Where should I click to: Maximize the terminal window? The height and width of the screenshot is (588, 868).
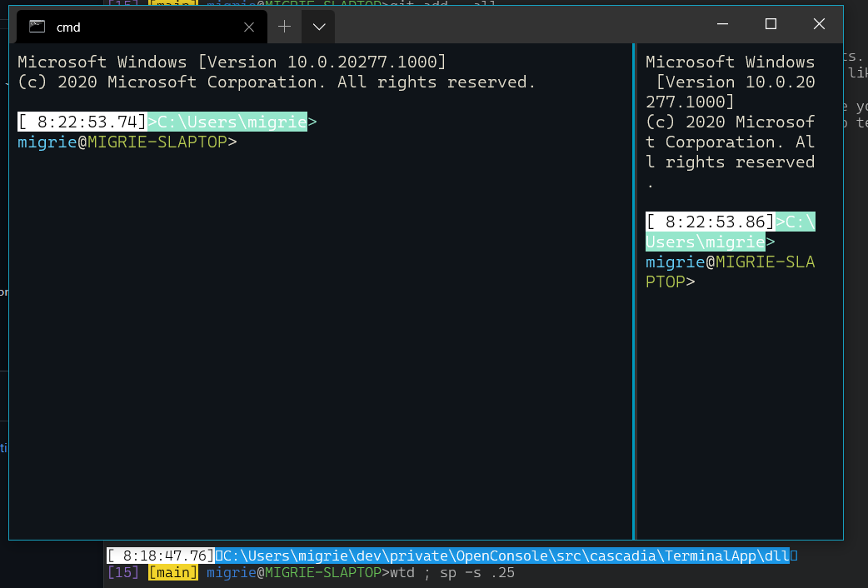[771, 24]
